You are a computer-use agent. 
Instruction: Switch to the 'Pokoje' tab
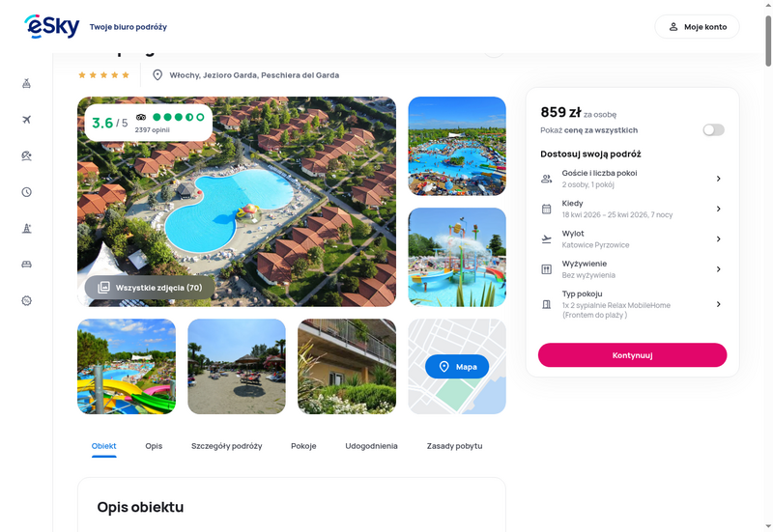303,446
